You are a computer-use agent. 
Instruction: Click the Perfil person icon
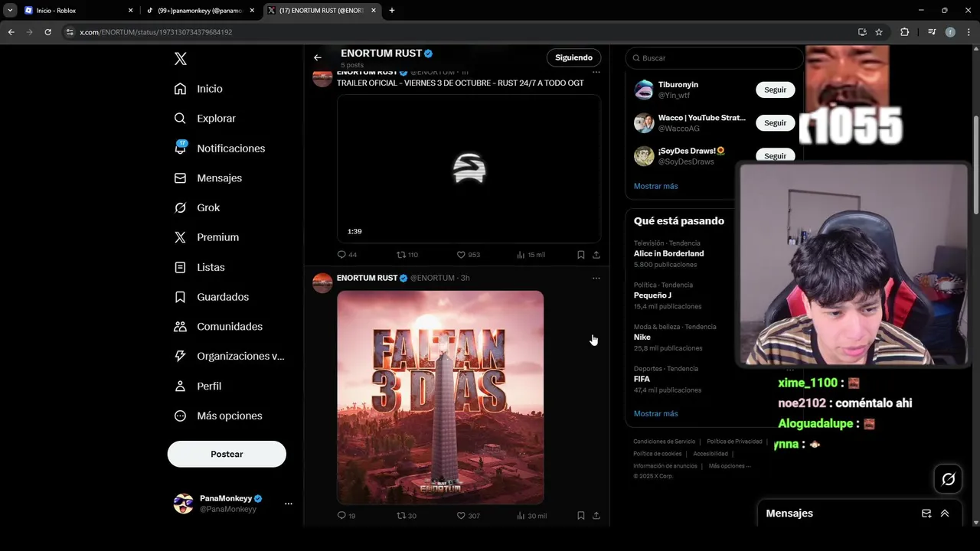(181, 386)
